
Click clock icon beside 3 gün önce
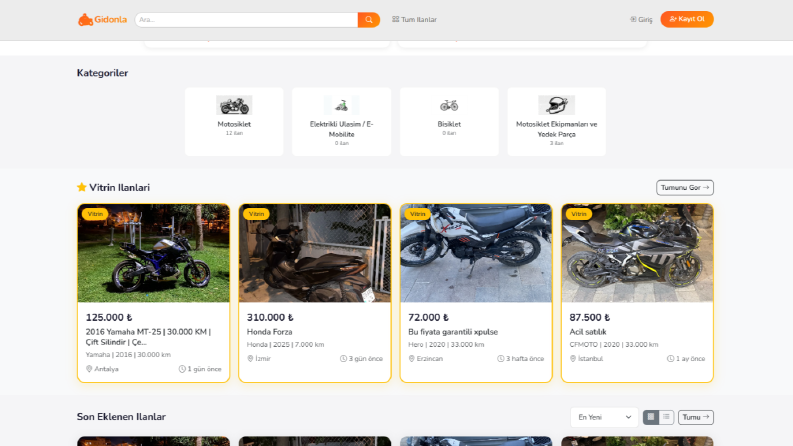(x=343, y=359)
